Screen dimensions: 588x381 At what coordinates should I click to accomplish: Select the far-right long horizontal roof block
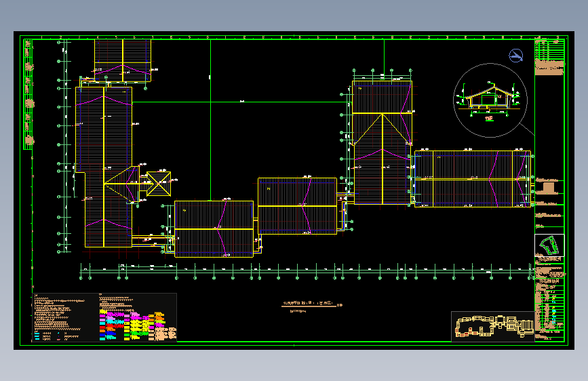[x=473, y=179]
